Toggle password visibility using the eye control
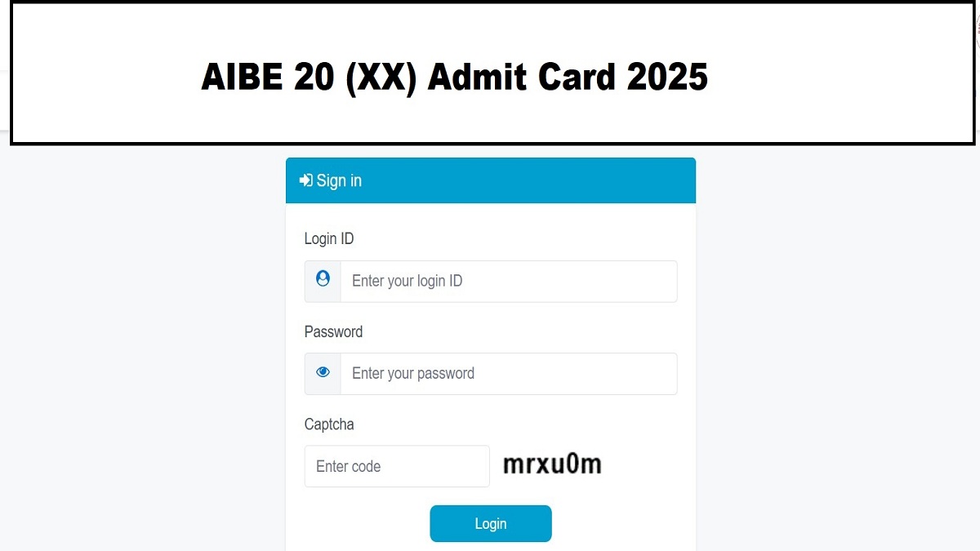 [322, 372]
